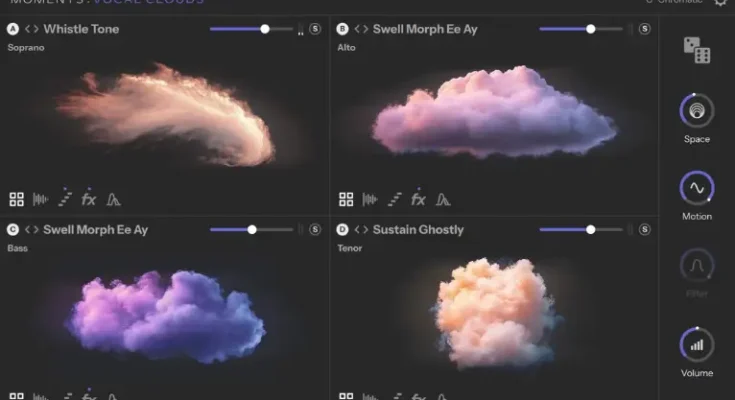The image size is (735, 400).
Task: Open the arpeggiator steps icon in layer B
Action: pyautogui.click(x=394, y=199)
